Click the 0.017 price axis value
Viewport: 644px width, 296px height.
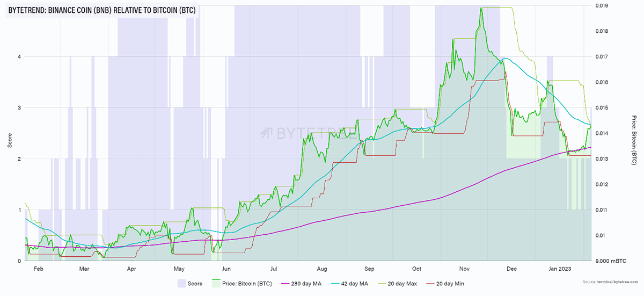point(602,56)
